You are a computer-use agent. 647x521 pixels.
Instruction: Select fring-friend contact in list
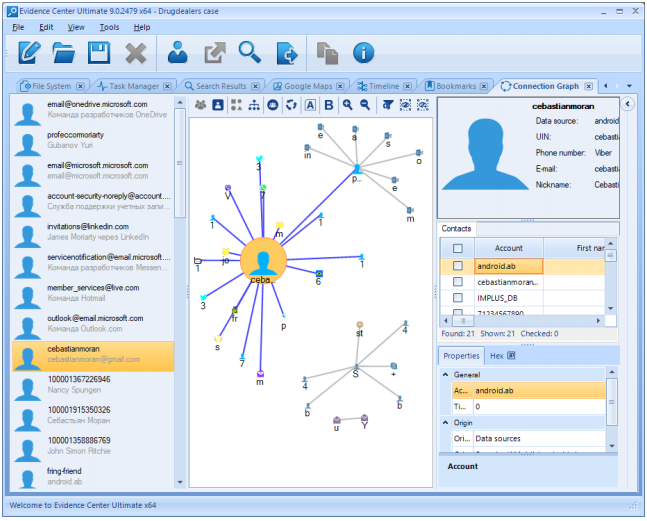coord(93,476)
